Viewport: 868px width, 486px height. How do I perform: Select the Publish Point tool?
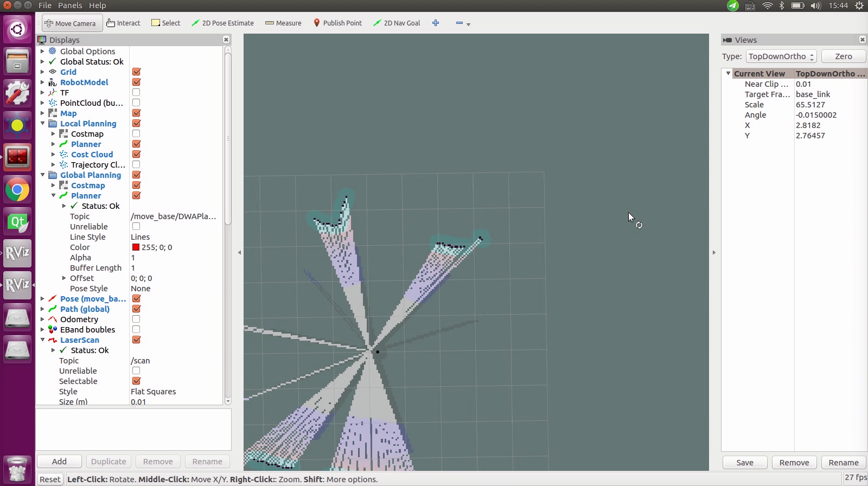click(x=337, y=23)
